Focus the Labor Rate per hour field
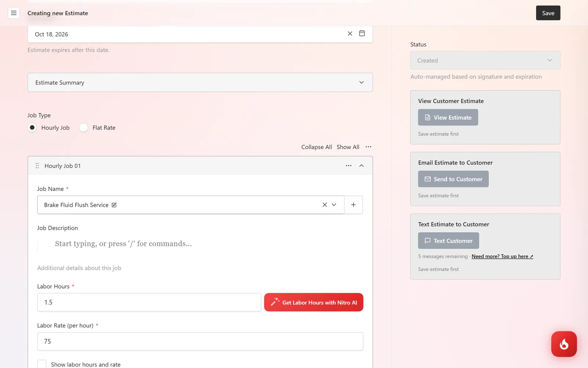 (200, 342)
